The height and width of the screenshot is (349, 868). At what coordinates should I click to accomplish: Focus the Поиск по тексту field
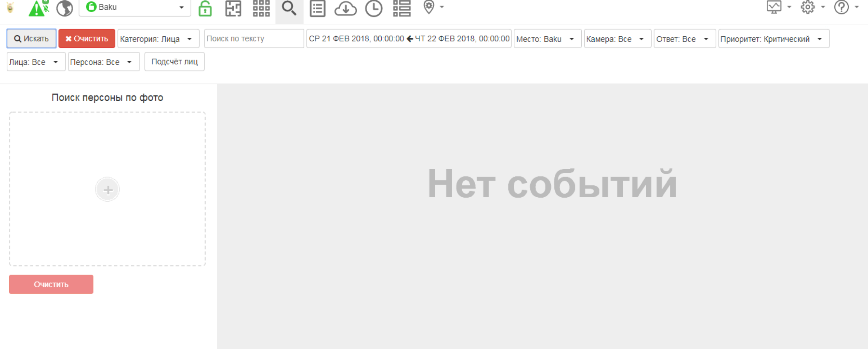click(x=254, y=38)
